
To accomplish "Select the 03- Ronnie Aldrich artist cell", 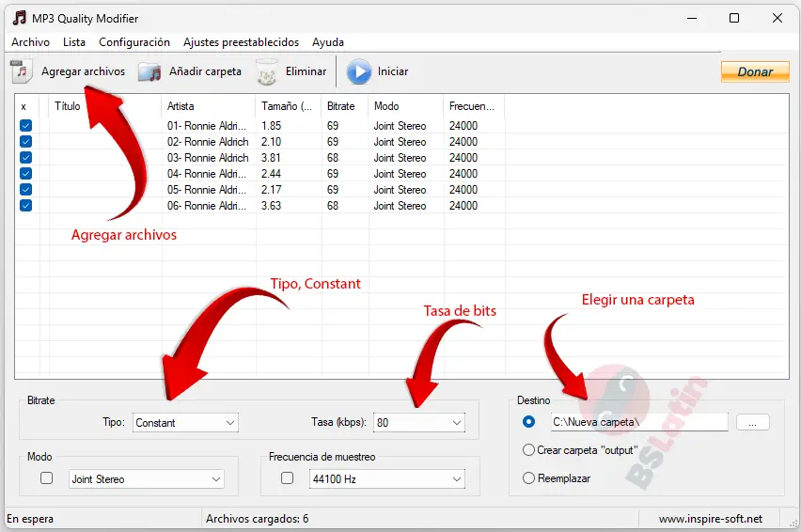I will pos(208,157).
